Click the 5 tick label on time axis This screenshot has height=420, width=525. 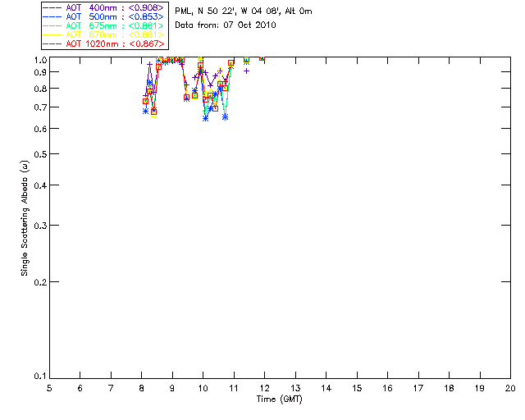point(49,388)
